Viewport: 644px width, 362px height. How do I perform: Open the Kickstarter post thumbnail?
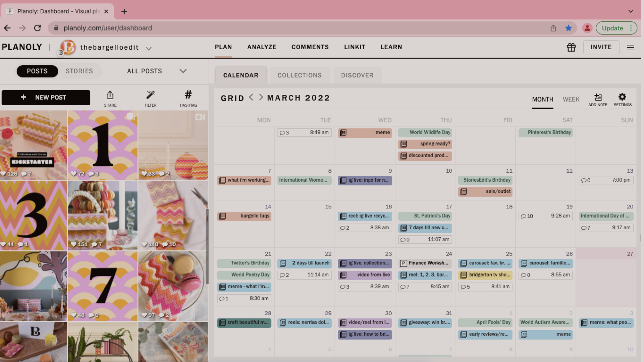(34, 145)
